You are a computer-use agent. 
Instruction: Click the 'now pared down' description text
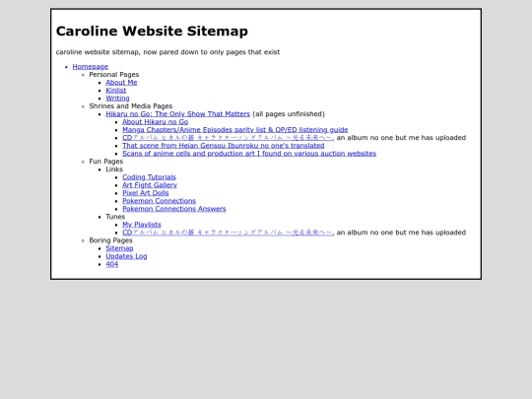[x=167, y=52]
